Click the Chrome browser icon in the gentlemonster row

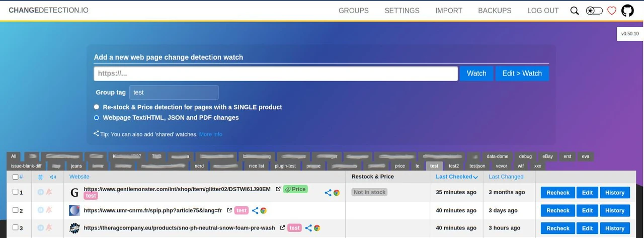point(337,192)
